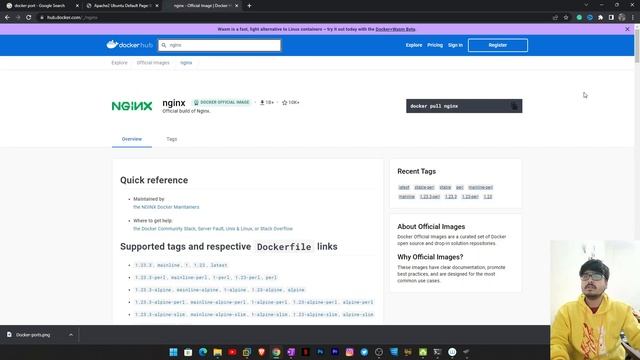Click the browser address bar
The height and width of the screenshot is (360, 640).
click(294, 18)
